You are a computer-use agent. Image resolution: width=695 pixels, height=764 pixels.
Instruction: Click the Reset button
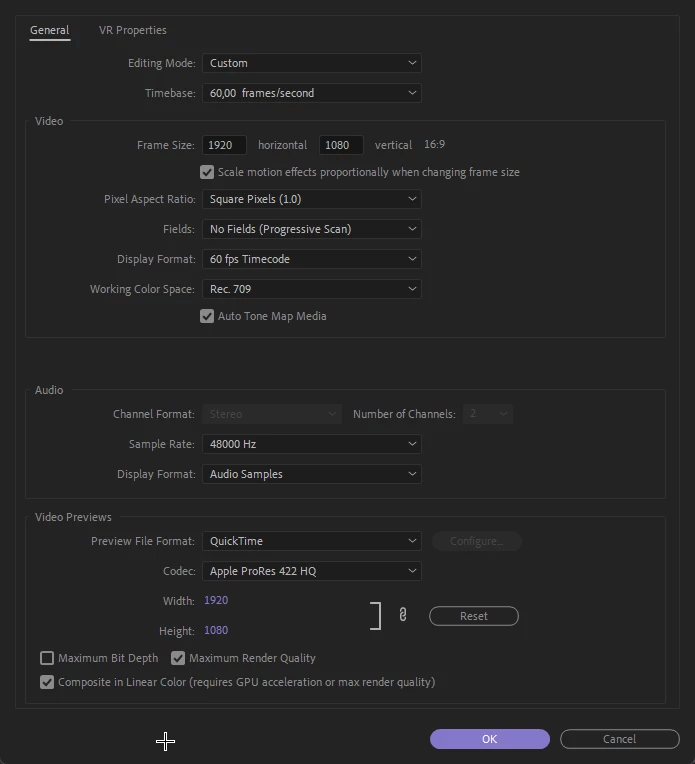tap(474, 616)
